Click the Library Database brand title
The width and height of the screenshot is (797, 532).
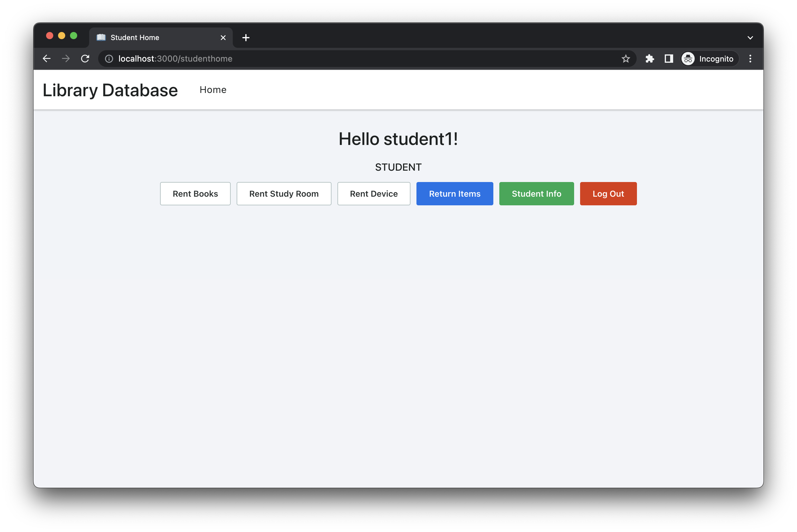coord(110,90)
